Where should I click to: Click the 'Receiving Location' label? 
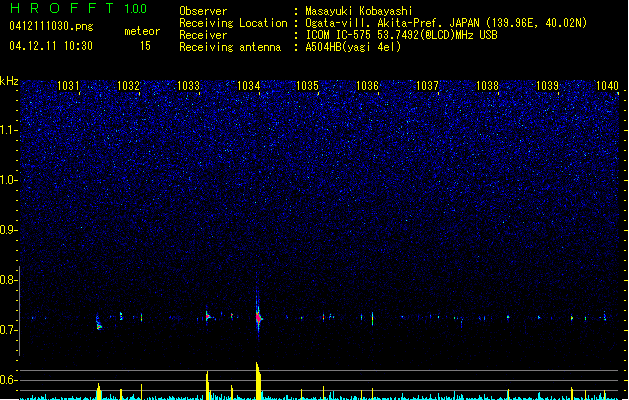point(233,23)
